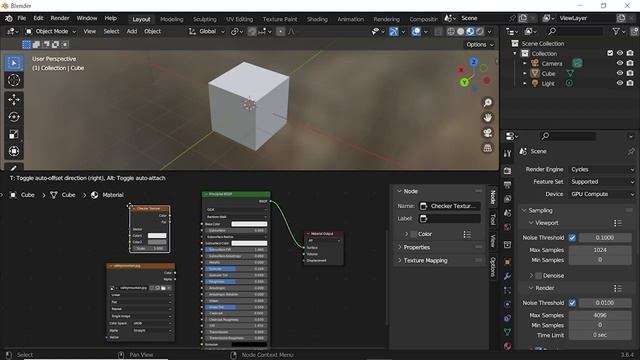Viewport: 640px width, 360px height.
Task: Switch to UV Editing workspace tab
Action: (x=240, y=19)
